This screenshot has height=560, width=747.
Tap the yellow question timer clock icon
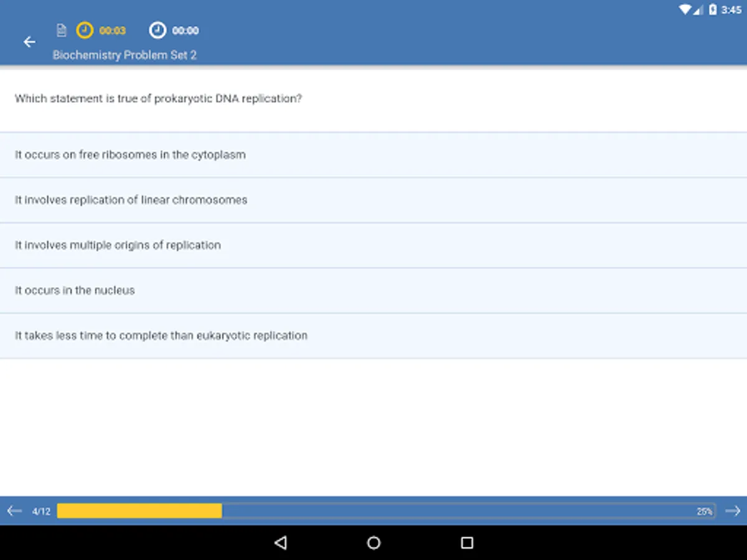tap(85, 30)
